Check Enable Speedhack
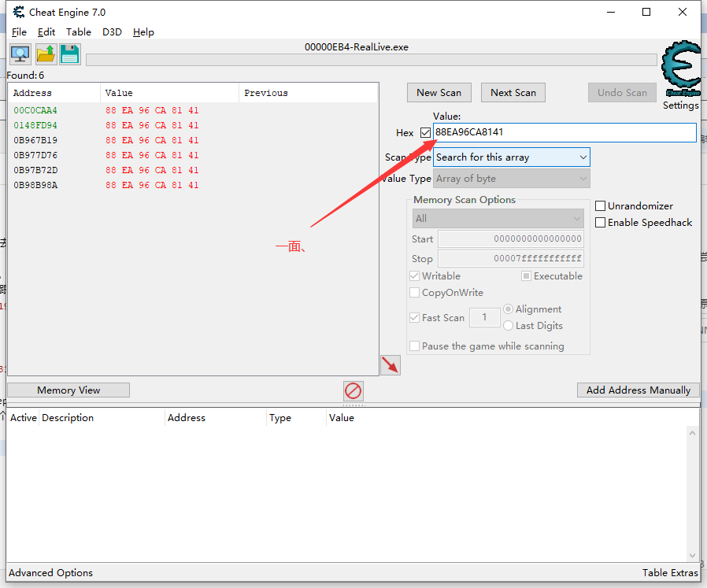707x588 pixels. (600, 222)
